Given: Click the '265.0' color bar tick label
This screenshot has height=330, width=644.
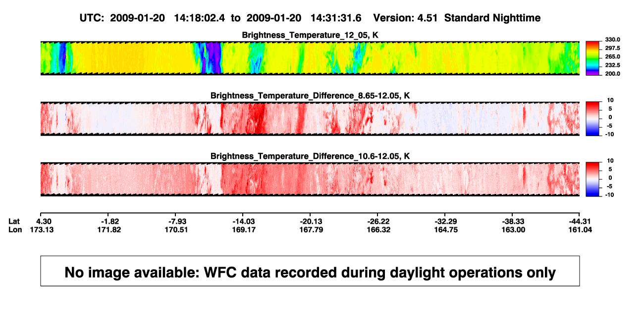Looking at the screenshot, I should tap(613, 57).
